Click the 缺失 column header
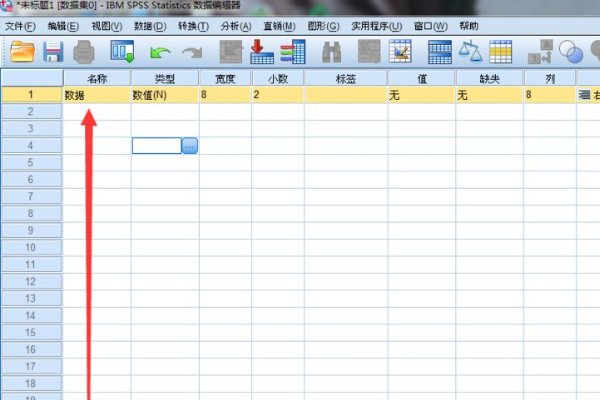Image resolution: width=600 pixels, height=400 pixels. pyautogui.click(x=489, y=78)
